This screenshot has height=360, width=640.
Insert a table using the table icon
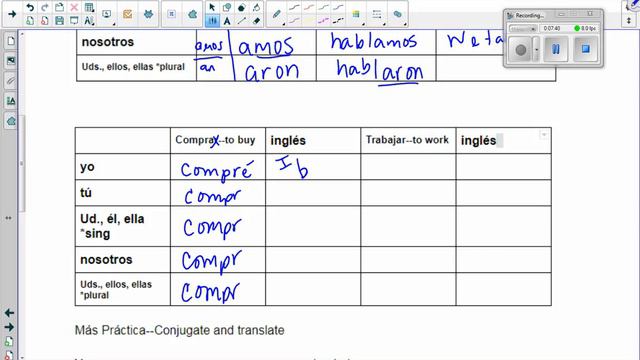[x=89, y=7]
